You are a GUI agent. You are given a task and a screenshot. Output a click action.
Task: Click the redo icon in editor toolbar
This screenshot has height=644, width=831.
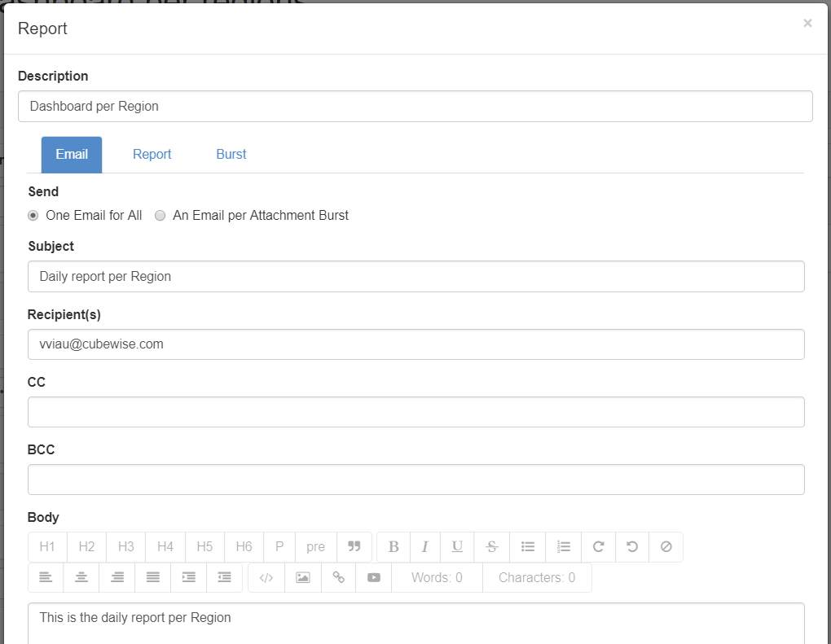598,546
